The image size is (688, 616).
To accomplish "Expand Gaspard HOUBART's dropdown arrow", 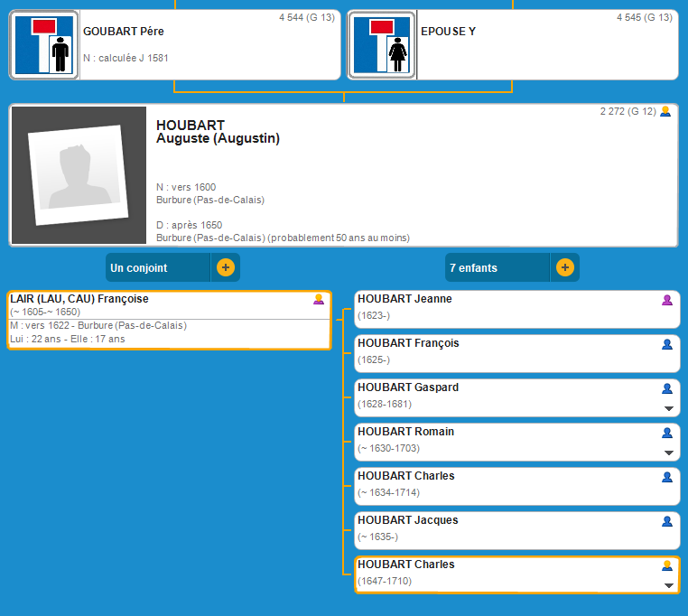I will pyautogui.click(x=668, y=409).
